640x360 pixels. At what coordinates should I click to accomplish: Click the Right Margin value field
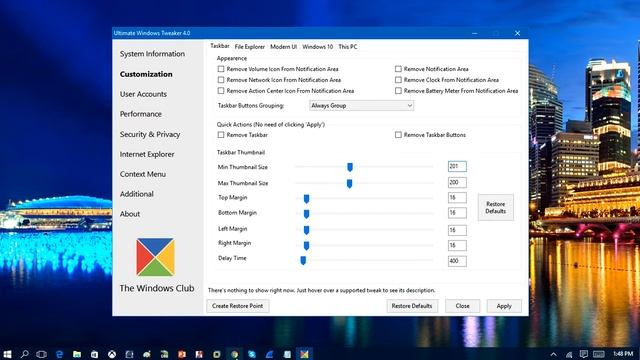(x=457, y=245)
